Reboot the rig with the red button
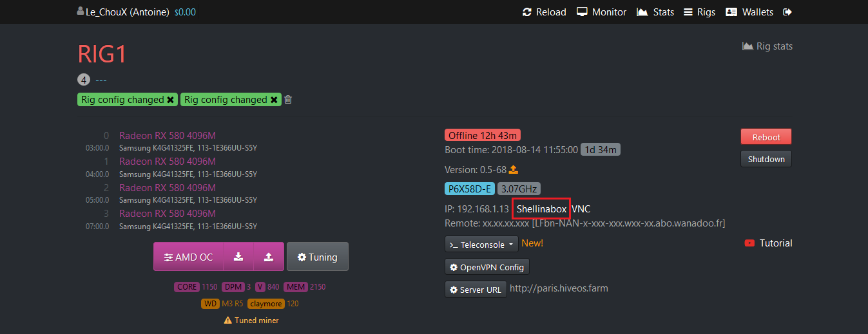 tap(766, 137)
